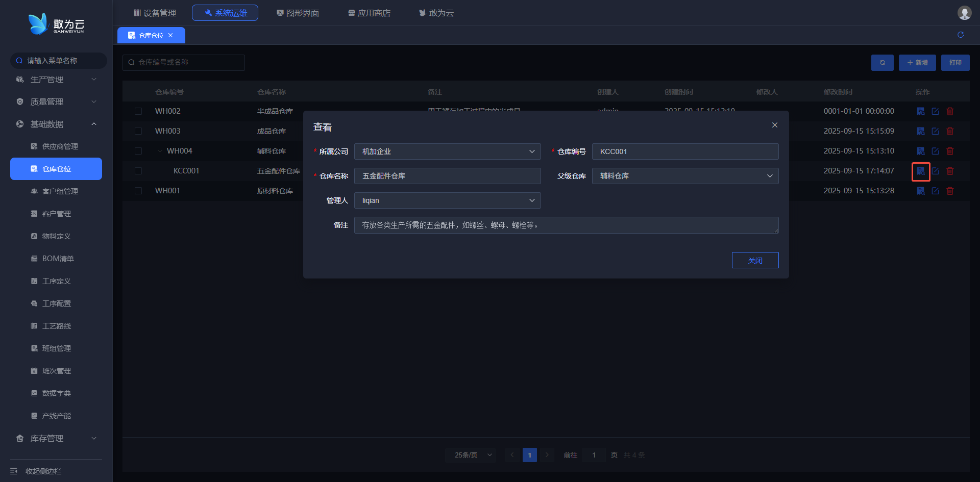Click the user avatar at top right
Image resolution: width=980 pixels, height=482 pixels.
click(x=964, y=13)
